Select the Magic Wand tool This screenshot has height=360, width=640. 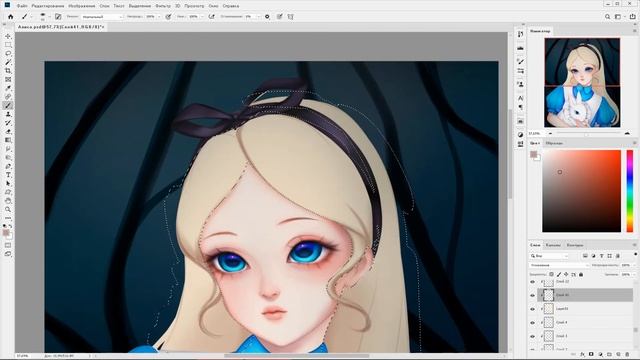(8, 62)
